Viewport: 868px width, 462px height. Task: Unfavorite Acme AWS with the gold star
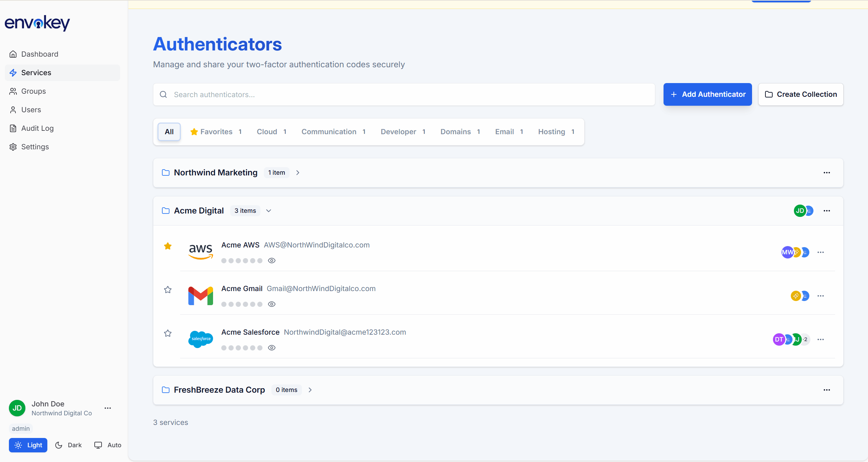point(168,246)
